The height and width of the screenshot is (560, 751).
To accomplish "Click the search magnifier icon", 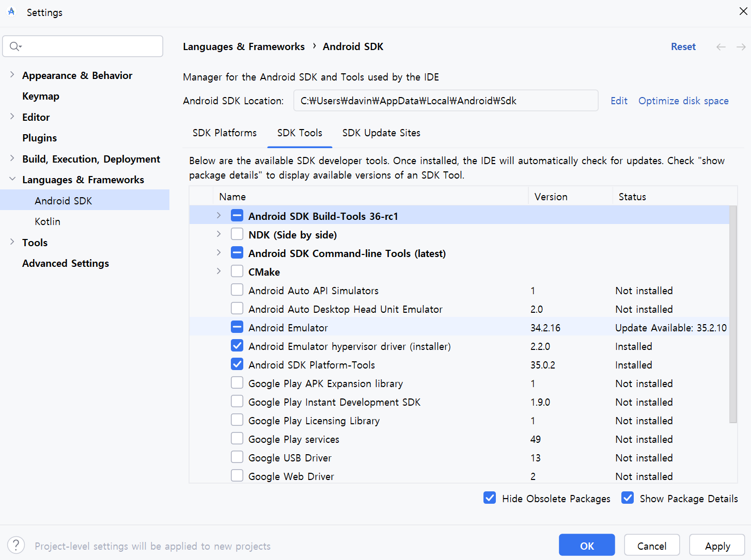I will click(15, 46).
